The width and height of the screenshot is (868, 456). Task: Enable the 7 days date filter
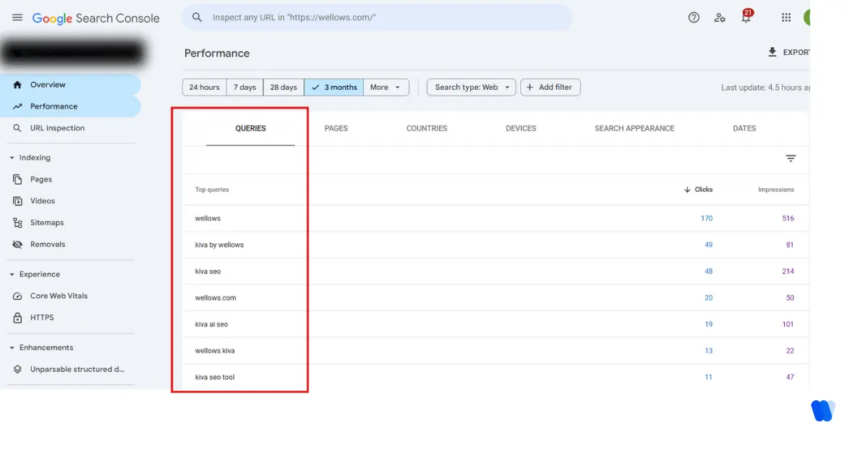pos(244,87)
